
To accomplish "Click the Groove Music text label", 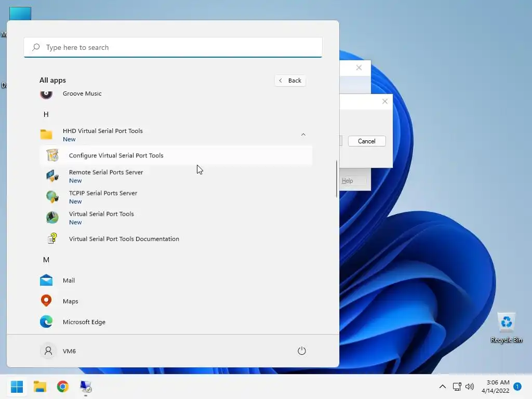I will pos(82,94).
